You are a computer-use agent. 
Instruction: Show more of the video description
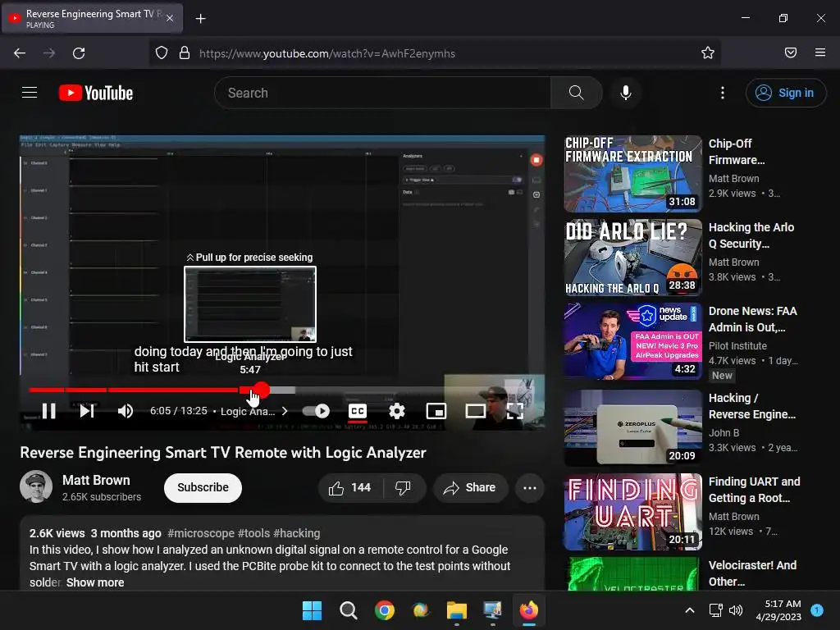tap(95, 582)
